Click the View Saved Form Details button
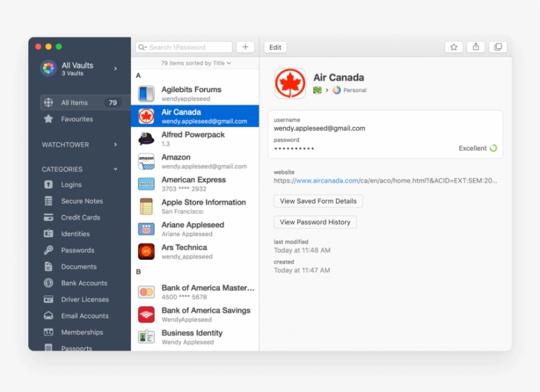 point(318,201)
